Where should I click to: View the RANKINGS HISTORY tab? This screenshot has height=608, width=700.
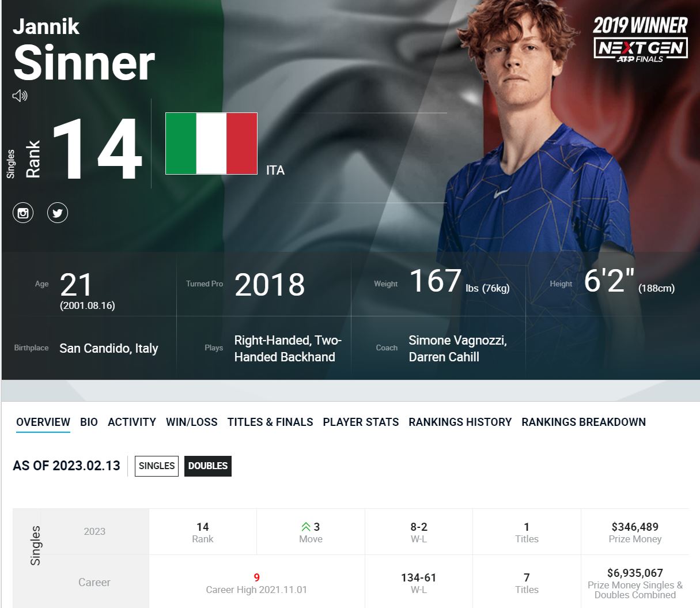click(x=460, y=422)
